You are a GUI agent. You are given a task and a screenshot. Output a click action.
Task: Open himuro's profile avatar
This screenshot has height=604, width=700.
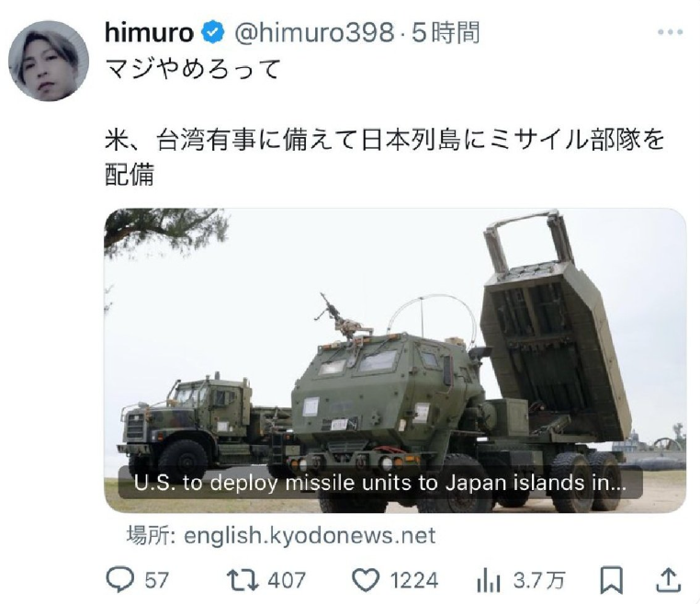49,61
